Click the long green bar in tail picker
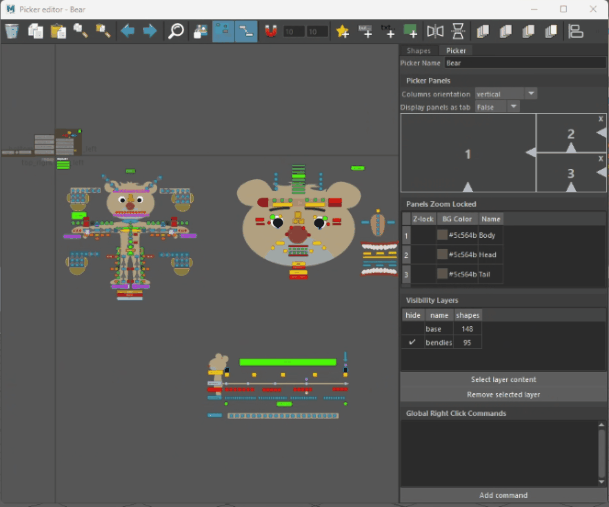Image resolution: width=609 pixels, height=507 pixels. (288, 362)
